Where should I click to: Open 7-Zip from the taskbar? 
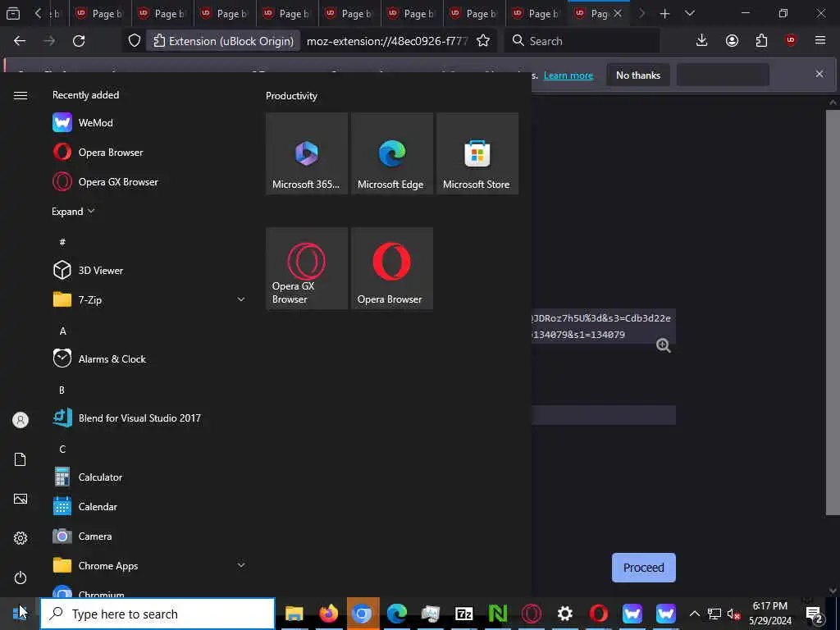[464, 614]
